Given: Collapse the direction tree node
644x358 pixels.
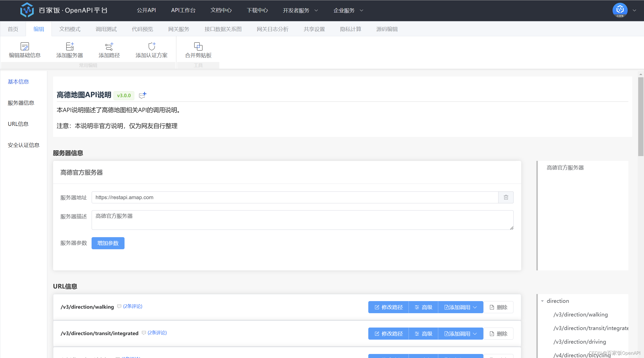Looking at the screenshot, I should [542, 301].
